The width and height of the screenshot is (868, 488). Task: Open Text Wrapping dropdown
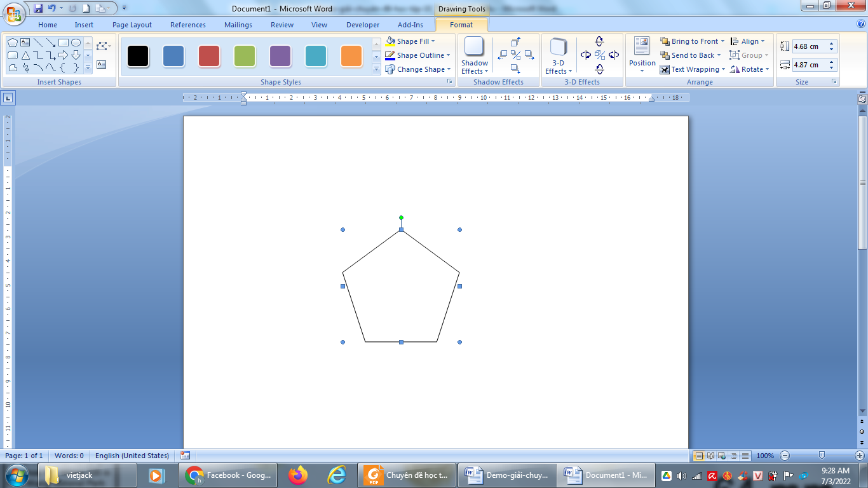pos(693,69)
